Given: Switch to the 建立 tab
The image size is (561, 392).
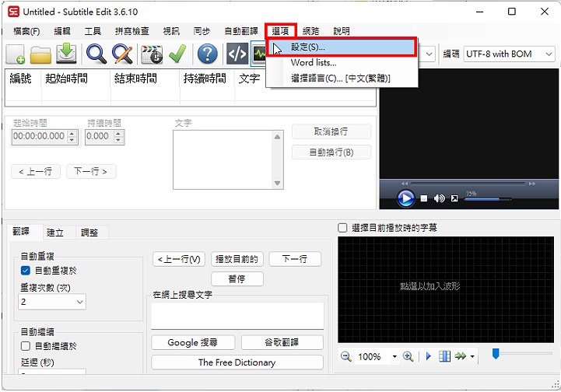Looking at the screenshot, I should point(55,233).
